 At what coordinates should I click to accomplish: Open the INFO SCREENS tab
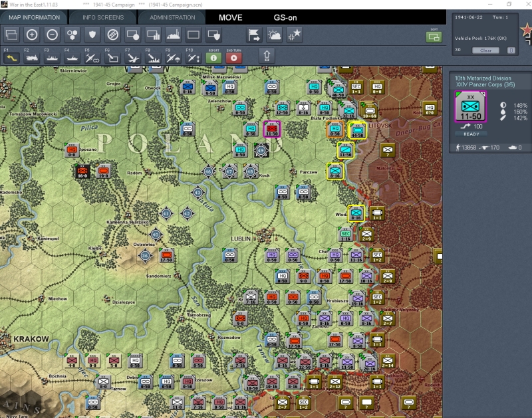(x=103, y=17)
